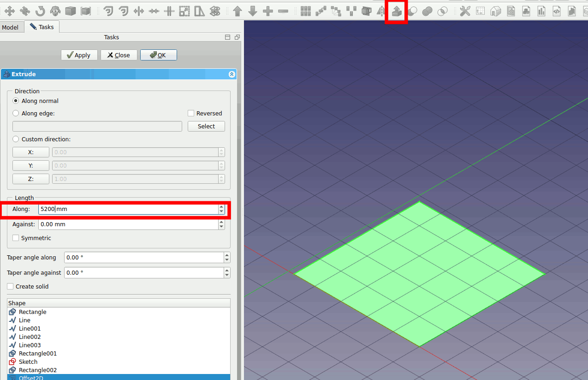This screenshot has width=588, height=380.
Task: Click the Upgrade up-arrow icon
Action: pyautogui.click(x=238, y=11)
